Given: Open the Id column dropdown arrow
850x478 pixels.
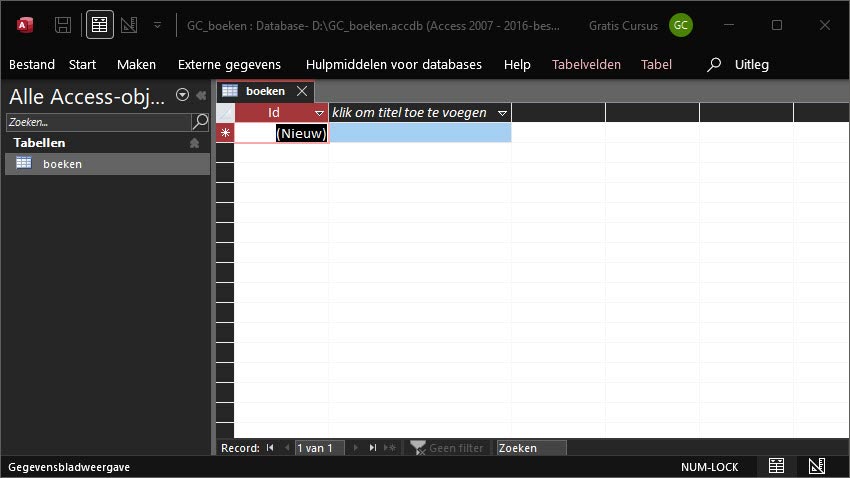Looking at the screenshot, I should [x=319, y=113].
